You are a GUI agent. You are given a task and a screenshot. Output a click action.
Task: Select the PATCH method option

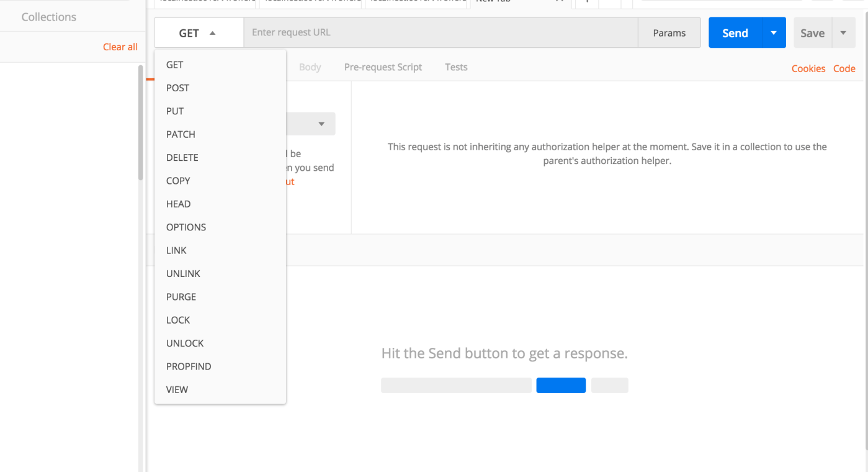click(x=181, y=134)
